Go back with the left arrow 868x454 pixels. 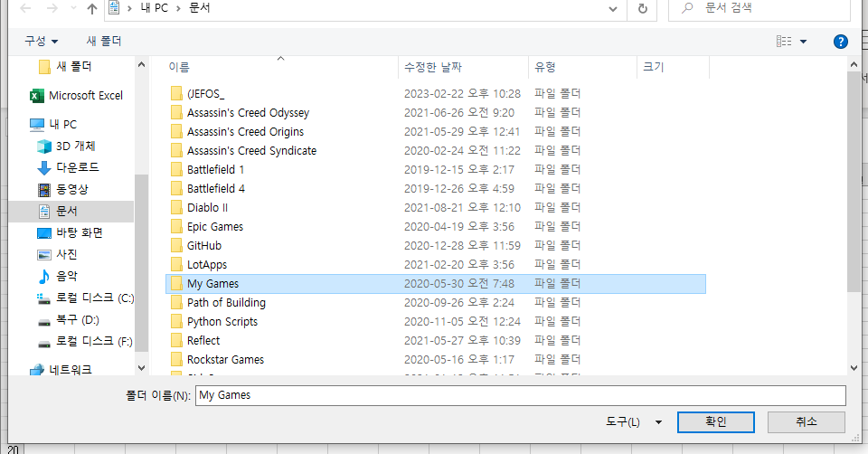(25, 8)
